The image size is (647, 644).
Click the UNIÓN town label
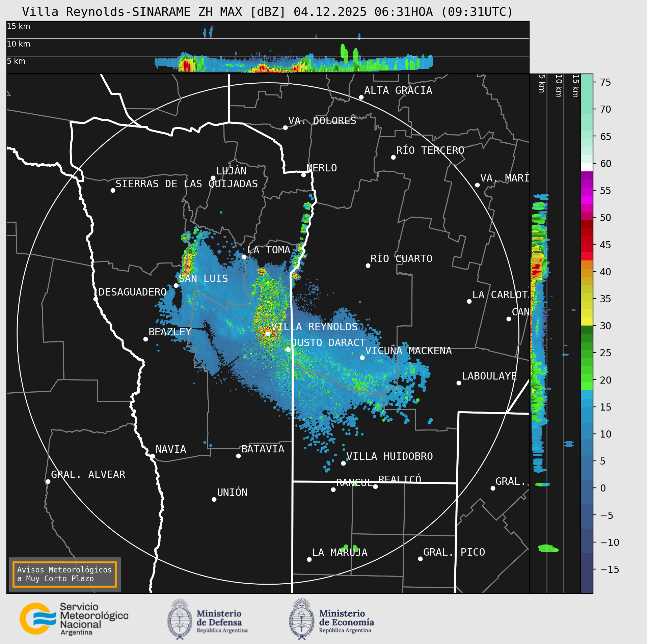pyautogui.click(x=232, y=492)
